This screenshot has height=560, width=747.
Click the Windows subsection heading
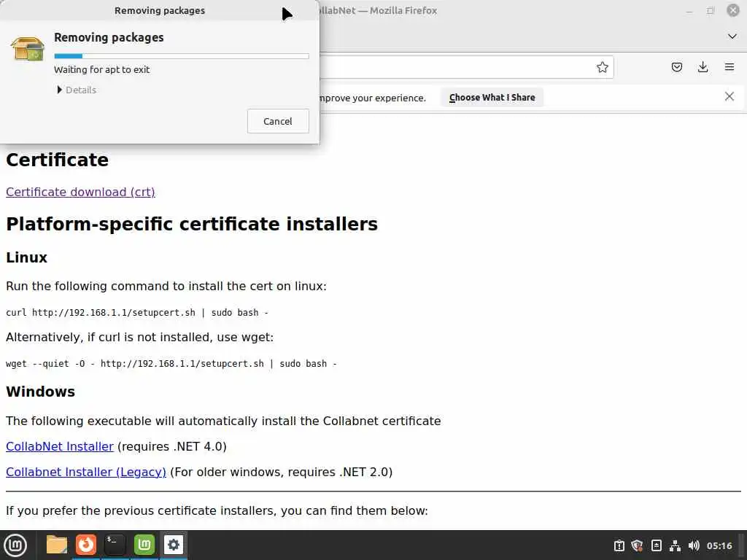(41, 392)
